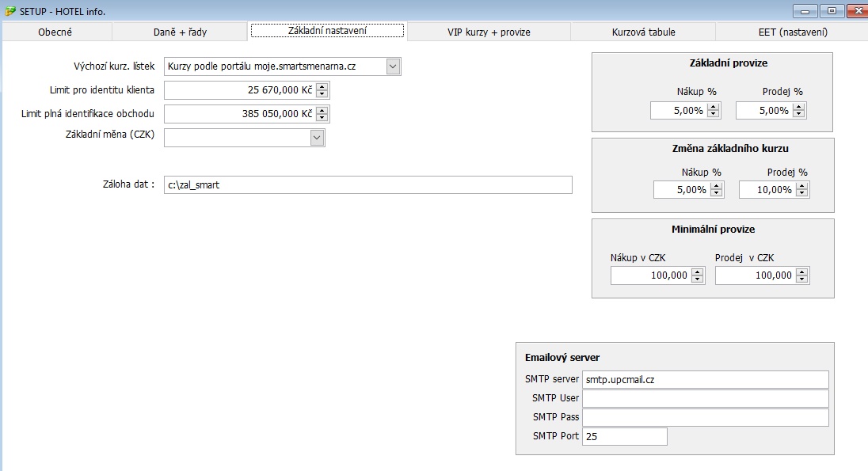
Task: Decrease Změna základního kurzu Nákup % value
Action: coord(717,194)
